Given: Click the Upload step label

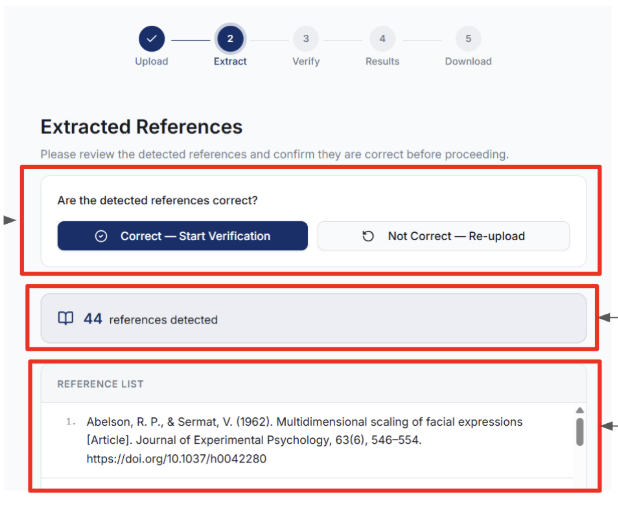Looking at the screenshot, I should pos(152,61).
